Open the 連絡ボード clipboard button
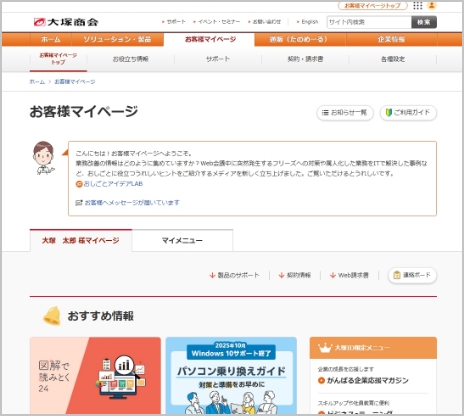The width and height of the screenshot is (464, 416). (x=412, y=275)
